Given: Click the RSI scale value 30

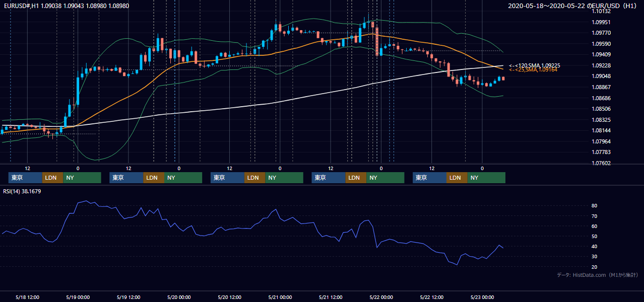Looking at the screenshot, I should point(595,257).
